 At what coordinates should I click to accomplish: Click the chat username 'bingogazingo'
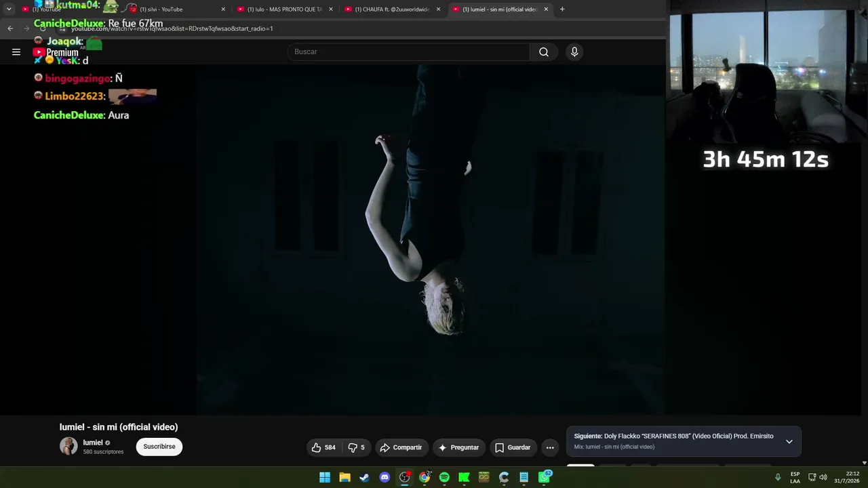tap(77, 79)
